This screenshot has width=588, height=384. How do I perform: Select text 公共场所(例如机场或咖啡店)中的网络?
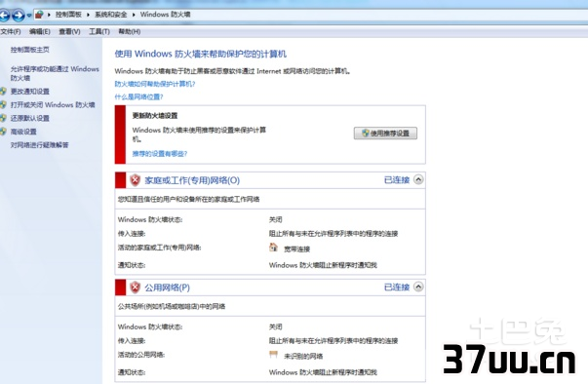click(x=172, y=306)
